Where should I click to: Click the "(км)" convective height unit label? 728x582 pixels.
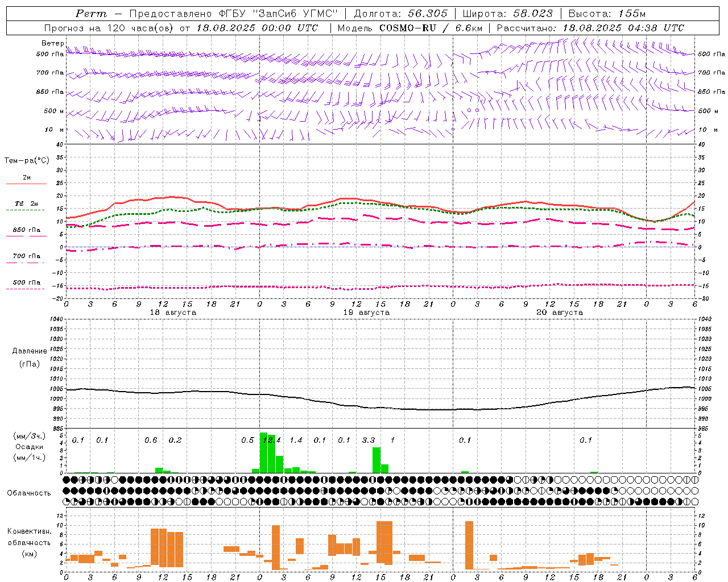click(29, 553)
